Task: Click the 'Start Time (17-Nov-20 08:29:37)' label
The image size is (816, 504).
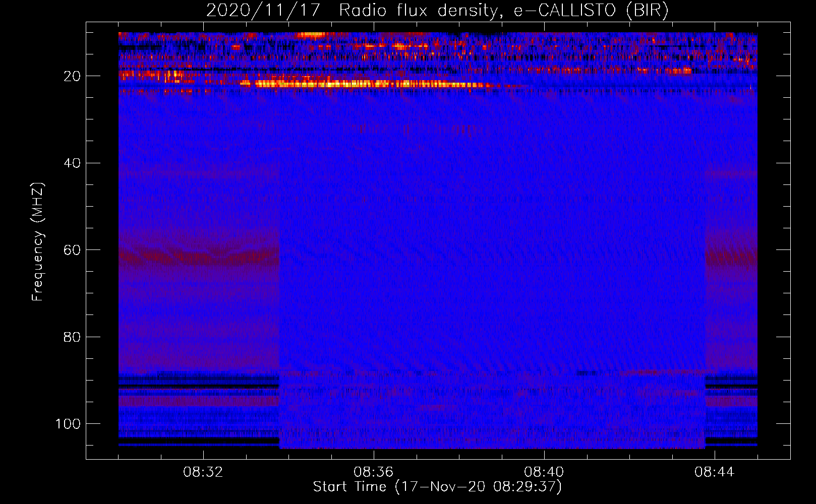Action: (437, 487)
